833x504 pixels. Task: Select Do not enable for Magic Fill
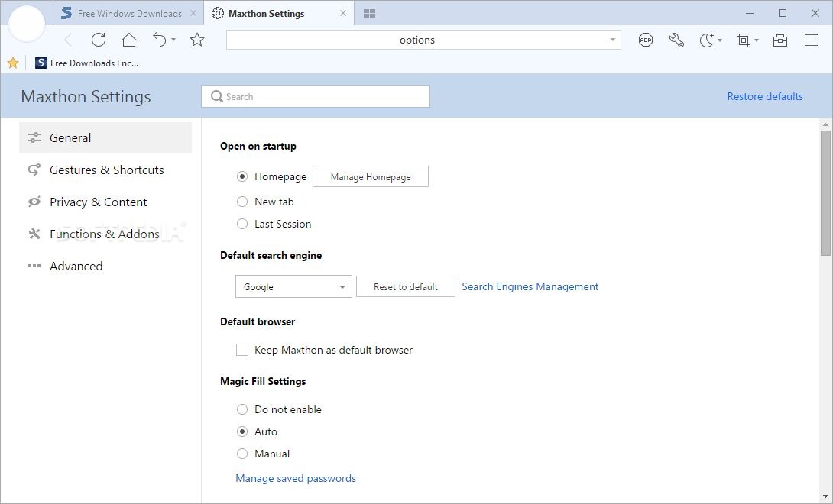[242, 409]
